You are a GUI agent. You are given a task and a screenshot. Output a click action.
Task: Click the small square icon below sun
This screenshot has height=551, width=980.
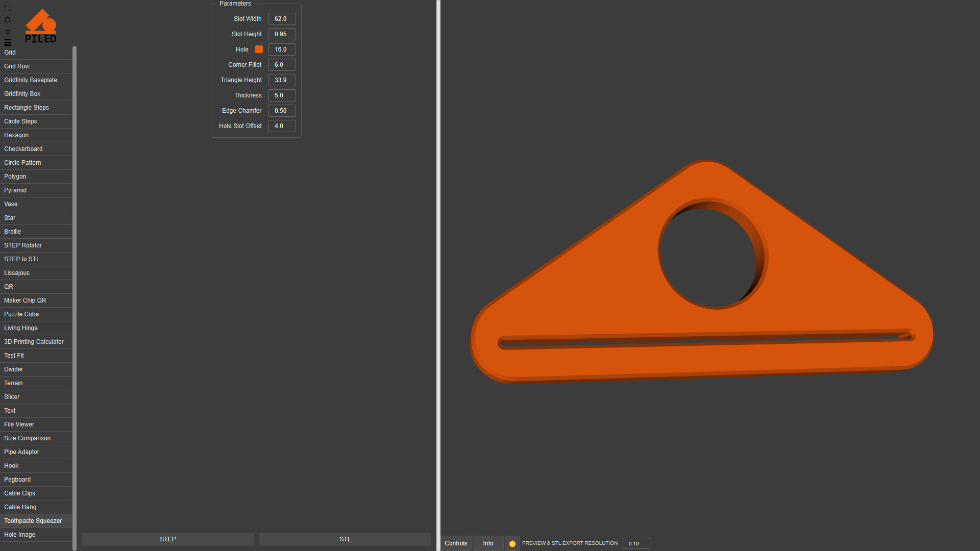8,32
